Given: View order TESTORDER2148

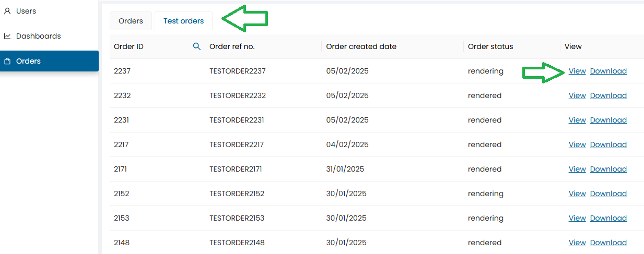Looking at the screenshot, I should (577, 243).
